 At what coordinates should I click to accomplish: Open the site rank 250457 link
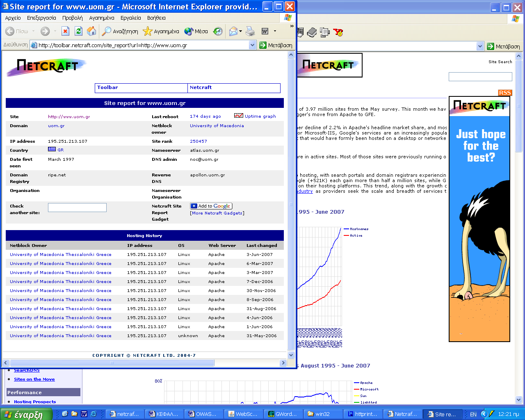coord(199,141)
